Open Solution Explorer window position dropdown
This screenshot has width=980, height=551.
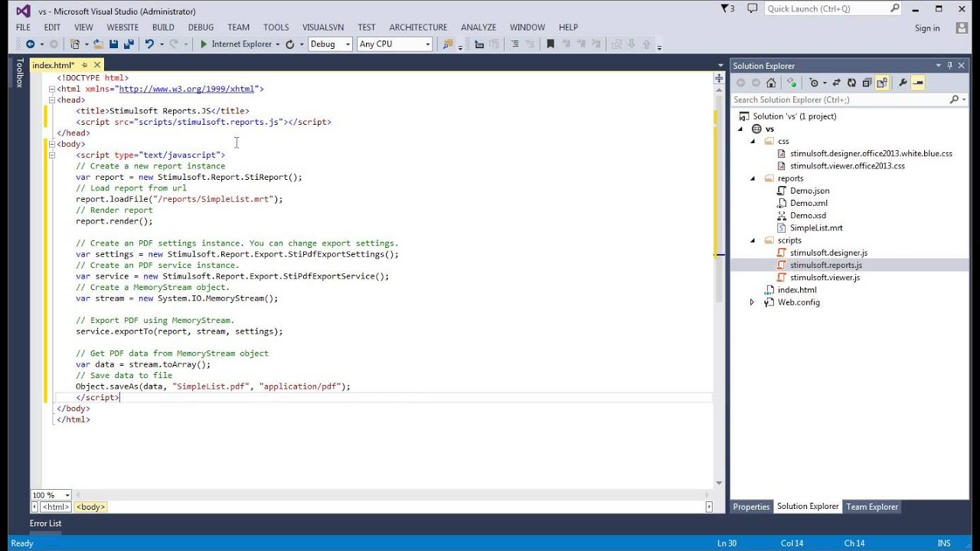[938, 65]
